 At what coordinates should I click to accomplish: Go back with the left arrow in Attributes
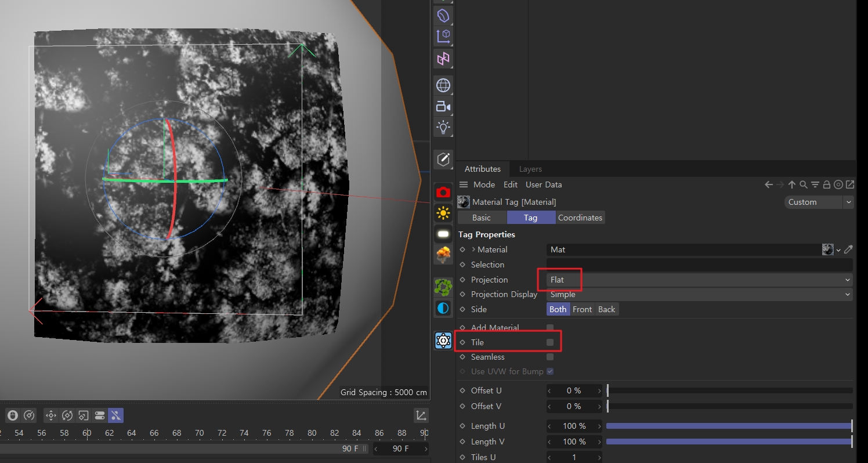pos(769,185)
